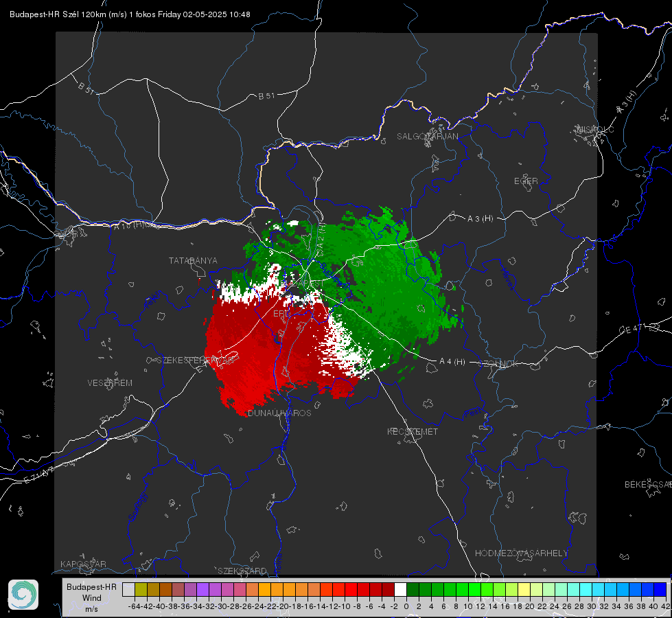This screenshot has width=672, height=618.
Task: Click the HÓDMEZŐVÁSÁRHELY city label
Action: (522, 553)
